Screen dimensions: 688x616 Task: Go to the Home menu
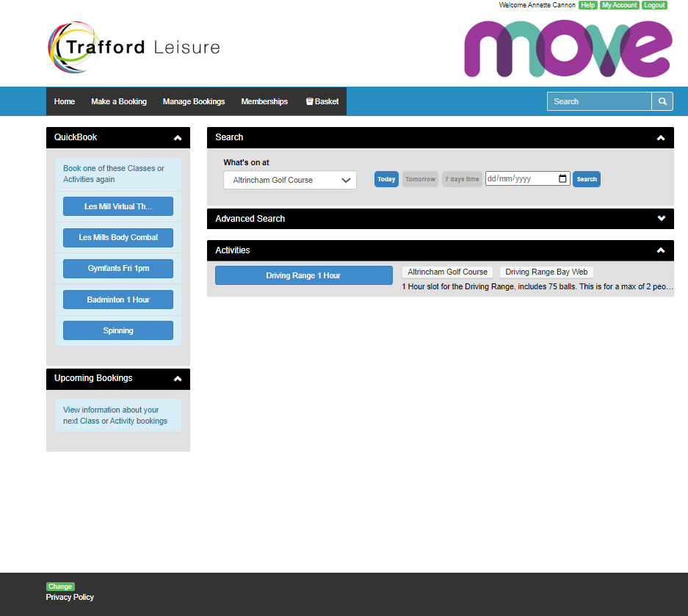[x=65, y=101]
